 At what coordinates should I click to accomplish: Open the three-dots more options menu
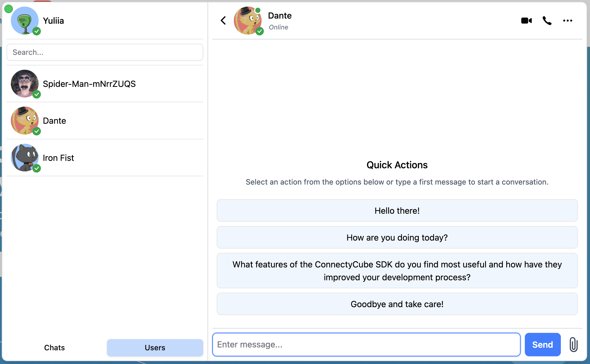[x=567, y=21]
